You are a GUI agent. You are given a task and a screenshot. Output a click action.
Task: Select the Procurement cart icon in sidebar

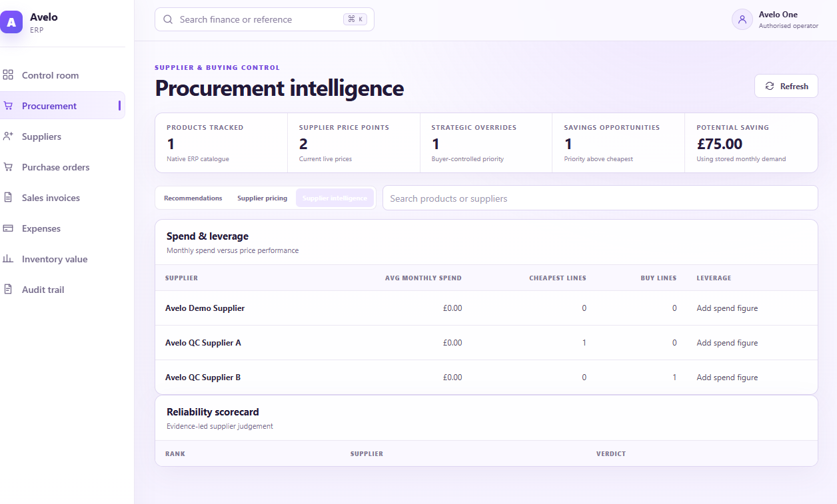coord(9,106)
